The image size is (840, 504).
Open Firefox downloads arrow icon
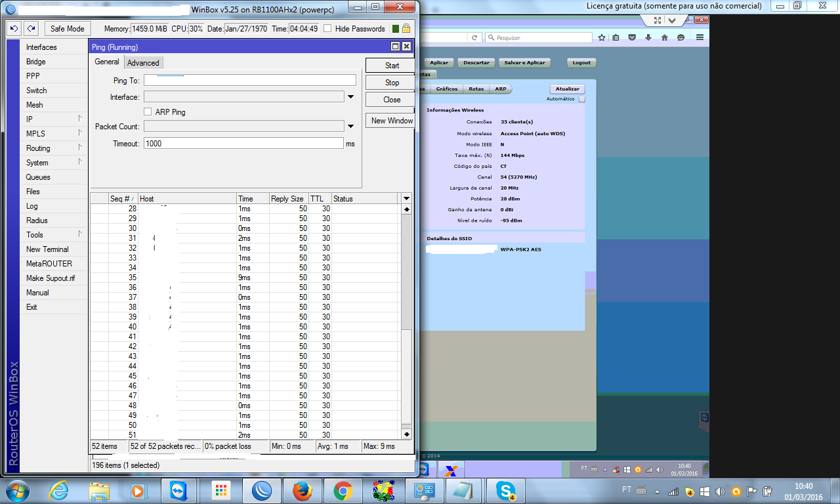click(x=648, y=38)
